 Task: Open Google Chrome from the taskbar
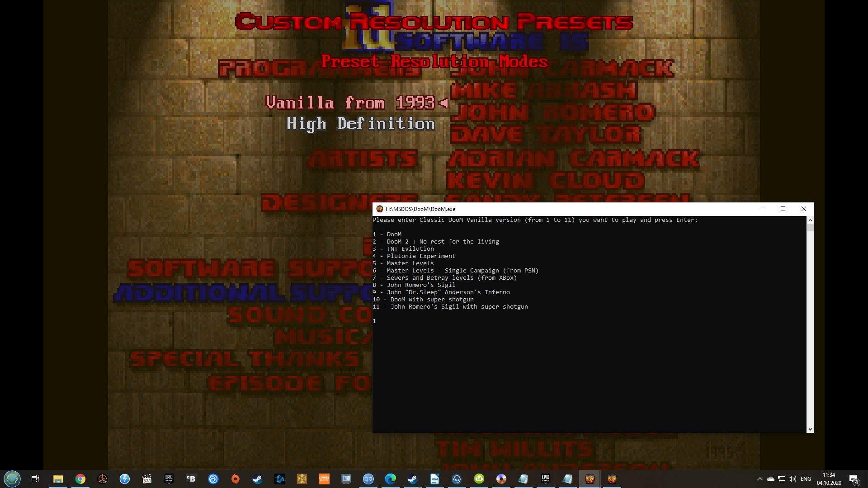coord(80,479)
